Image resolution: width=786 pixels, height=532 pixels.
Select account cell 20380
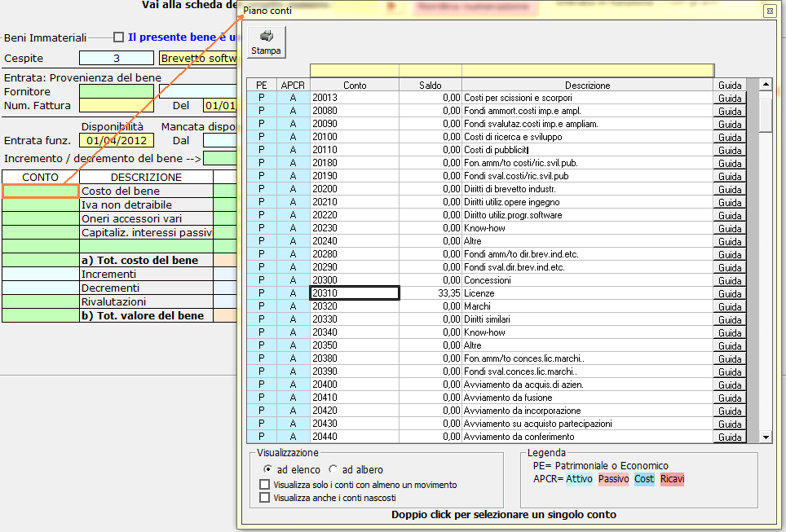click(355, 358)
